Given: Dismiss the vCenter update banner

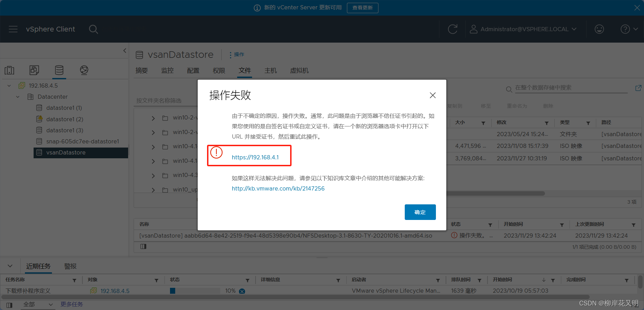Looking at the screenshot, I should [x=637, y=8].
